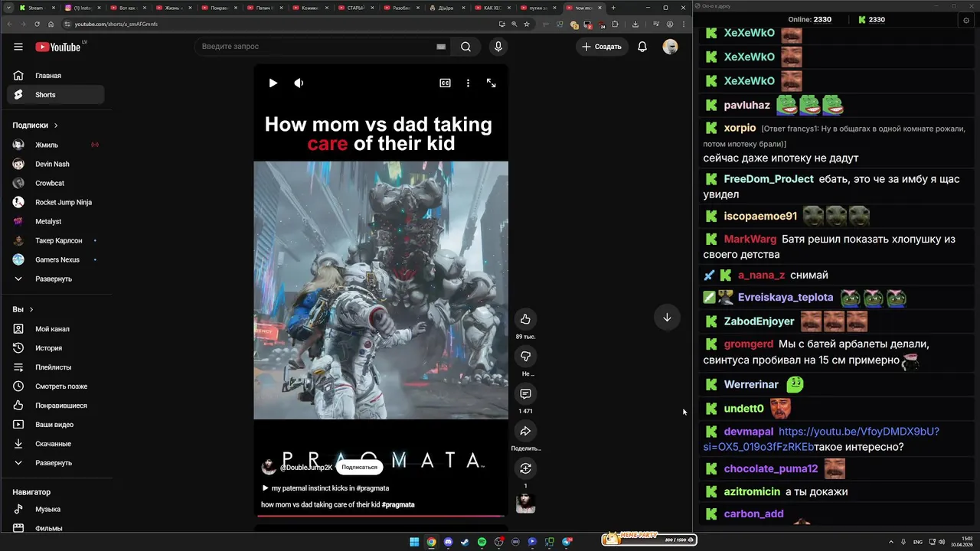This screenshot has width=980, height=551.
Task: Expand Вы section with Развернуть under Скачанные
Action: (55, 463)
